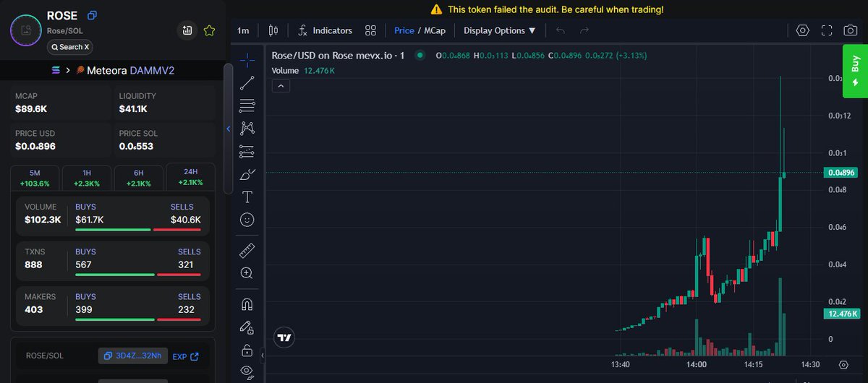Select the ruler measure tool
The height and width of the screenshot is (383, 868).
click(x=247, y=250)
